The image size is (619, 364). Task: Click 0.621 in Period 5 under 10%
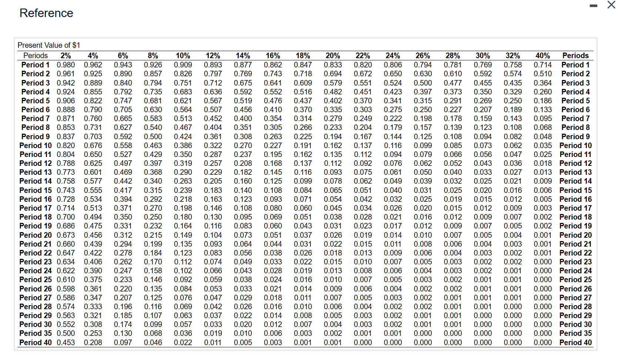click(x=183, y=101)
